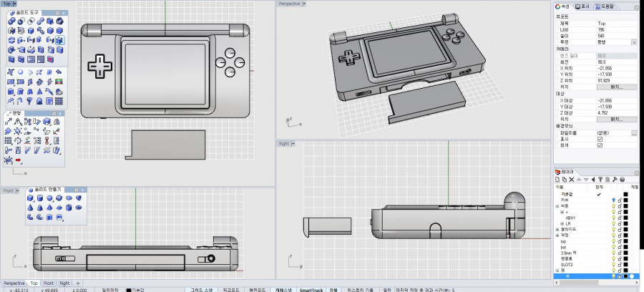Select the Perspective viewport tab at bottom
Viewport: 644px width, 292px height.
pos(14,283)
